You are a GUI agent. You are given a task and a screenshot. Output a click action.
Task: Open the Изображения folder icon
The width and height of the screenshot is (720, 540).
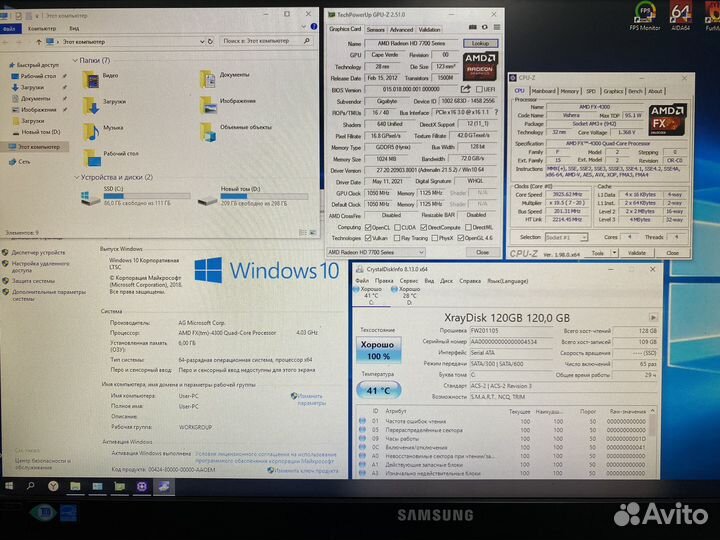(x=208, y=105)
